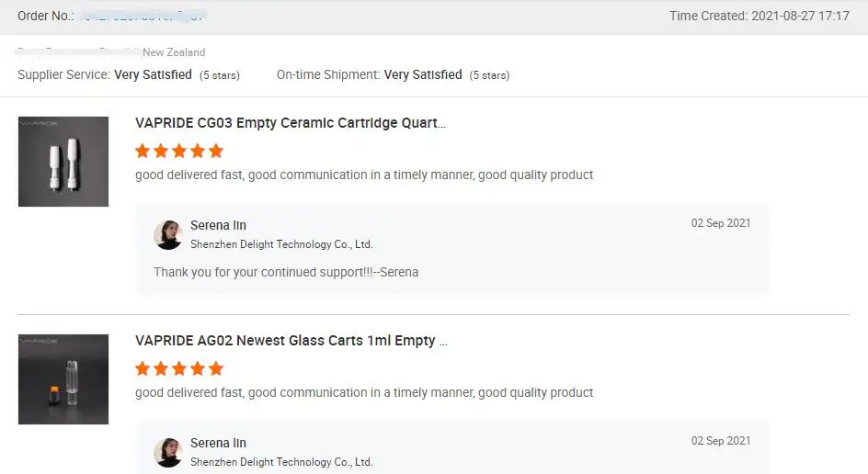The height and width of the screenshot is (474, 868).
Task: Click the VAPRIDE CG03 ceramic cartridge thumbnail
Action: click(x=63, y=162)
